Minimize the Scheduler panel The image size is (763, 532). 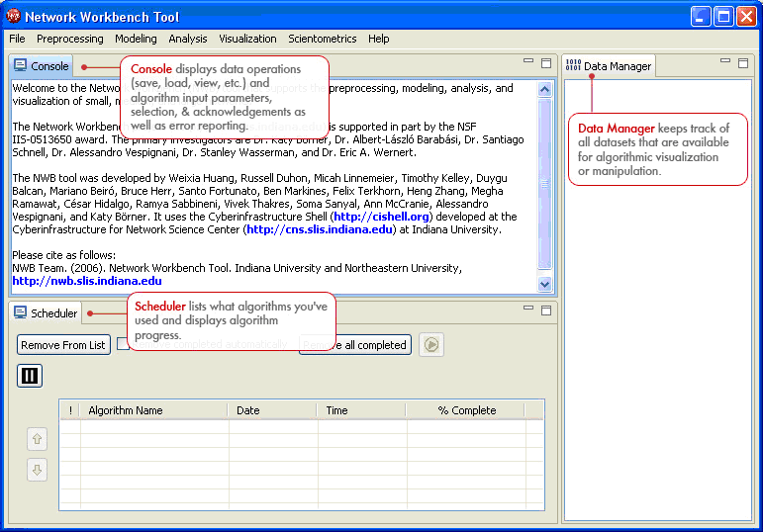(x=528, y=309)
